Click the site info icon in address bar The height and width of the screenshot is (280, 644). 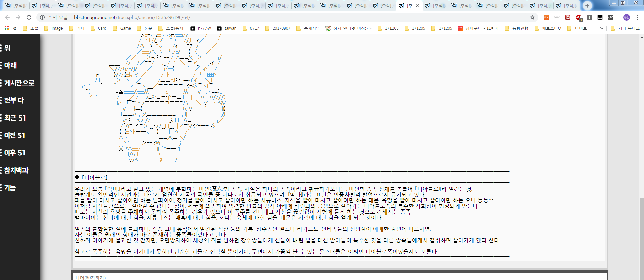42,17
